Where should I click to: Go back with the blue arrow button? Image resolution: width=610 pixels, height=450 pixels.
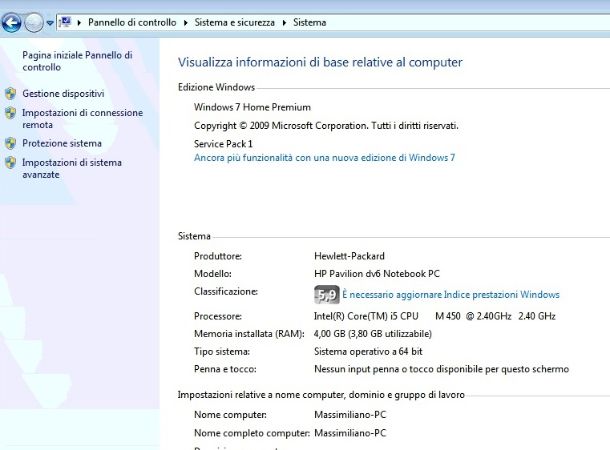11,23
